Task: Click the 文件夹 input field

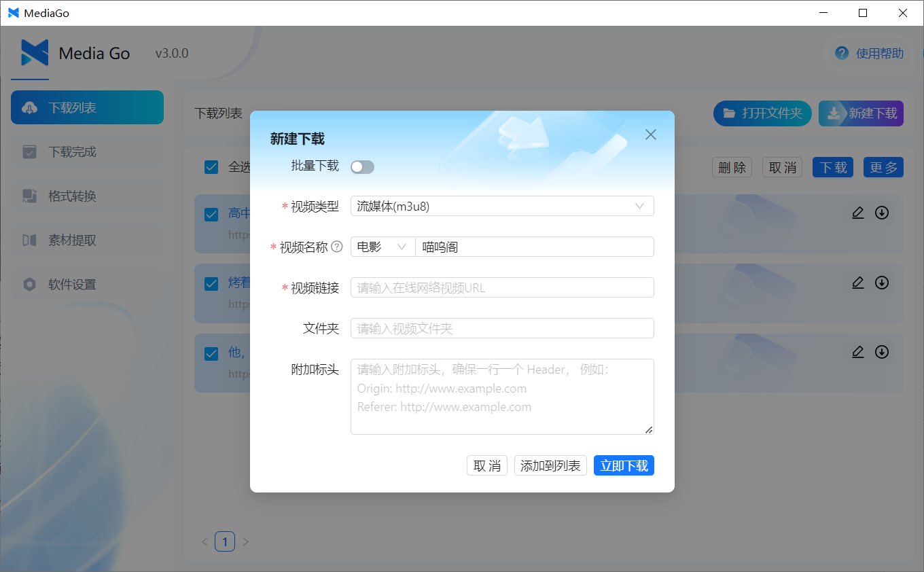Action: [502, 328]
